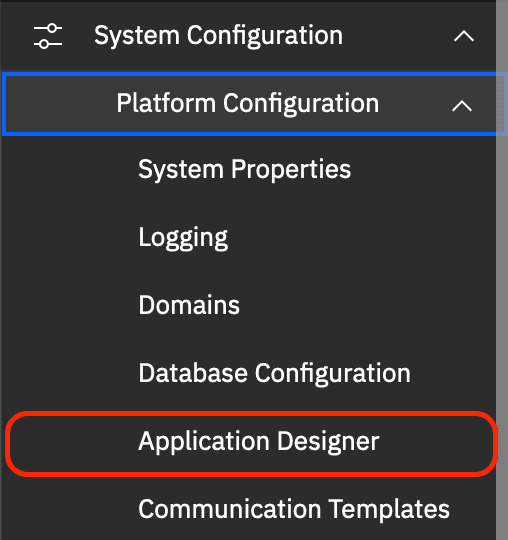Open System Properties
This screenshot has height=540, width=508.
pos(245,169)
